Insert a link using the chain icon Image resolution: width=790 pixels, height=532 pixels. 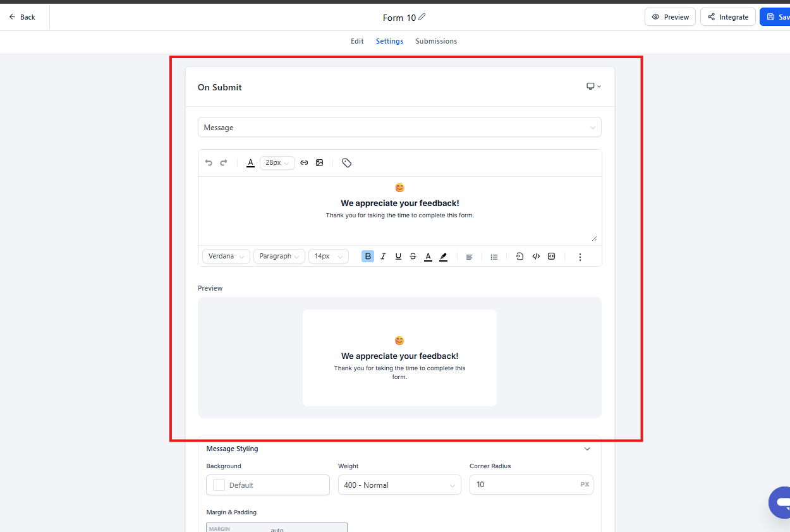click(x=304, y=163)
